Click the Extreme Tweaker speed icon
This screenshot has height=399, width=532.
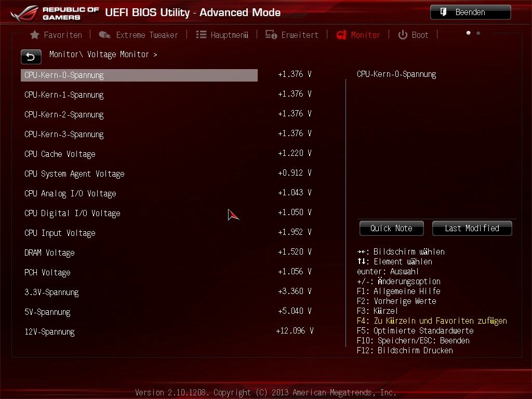[104, 35]
